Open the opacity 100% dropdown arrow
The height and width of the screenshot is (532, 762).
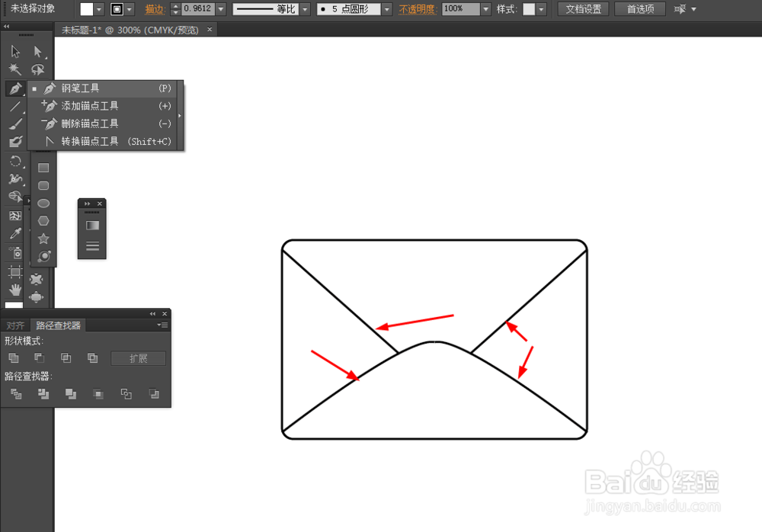pos(486,9)
